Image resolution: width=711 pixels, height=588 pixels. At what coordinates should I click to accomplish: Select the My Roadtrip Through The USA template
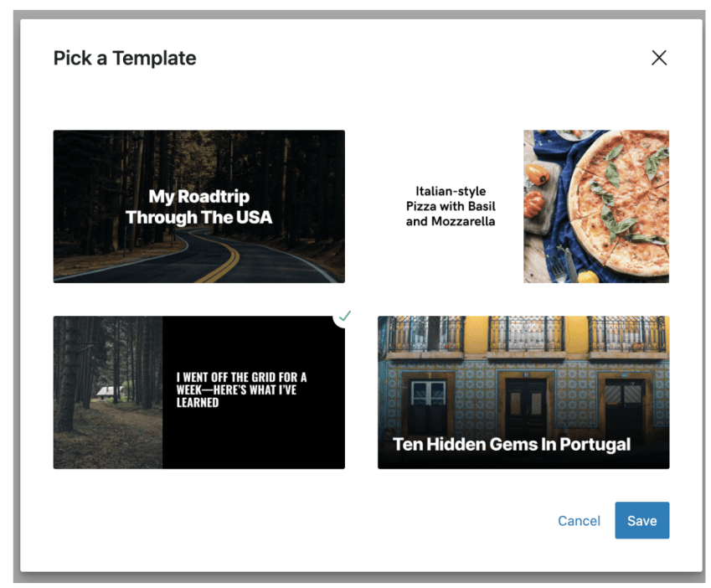click(x=198, y=206)
